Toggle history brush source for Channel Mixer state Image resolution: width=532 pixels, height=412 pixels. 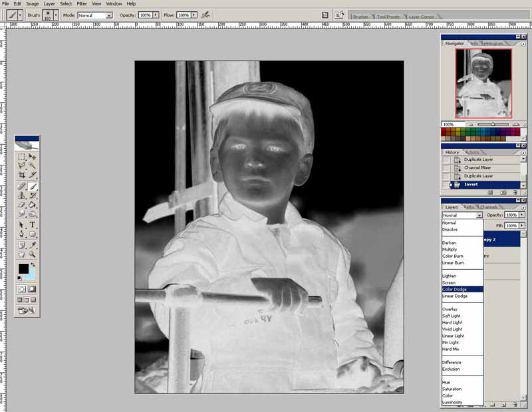(446, 168)
